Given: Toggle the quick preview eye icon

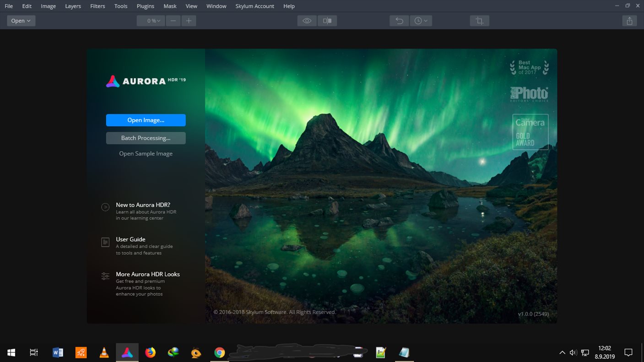Looking at the screenshot, I should (307, 21).
